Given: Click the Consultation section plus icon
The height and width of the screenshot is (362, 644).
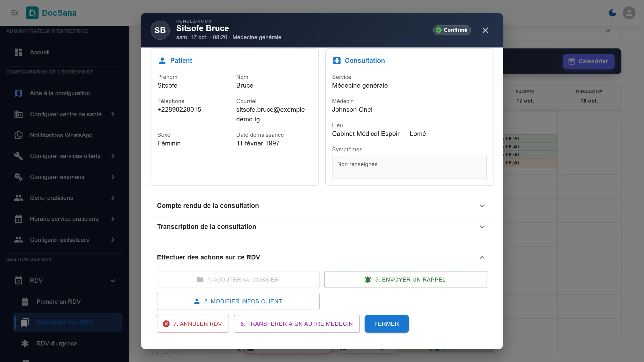Looking at the screenshot, I should [337, 61].
